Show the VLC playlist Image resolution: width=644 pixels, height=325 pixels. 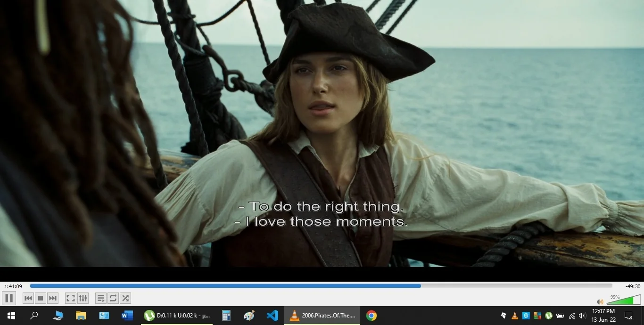pos(101,298)
